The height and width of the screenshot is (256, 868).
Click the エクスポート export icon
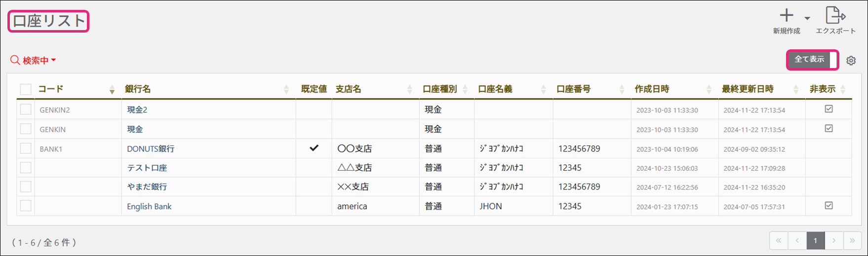pyautogui.click(x=835, y=16)
